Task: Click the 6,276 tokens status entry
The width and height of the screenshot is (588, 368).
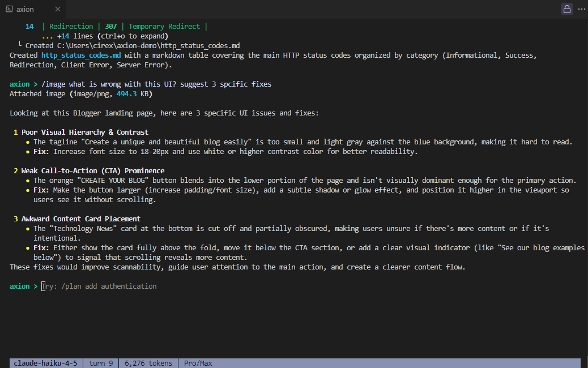Action: pyautogui.click(x=148, y=363)
